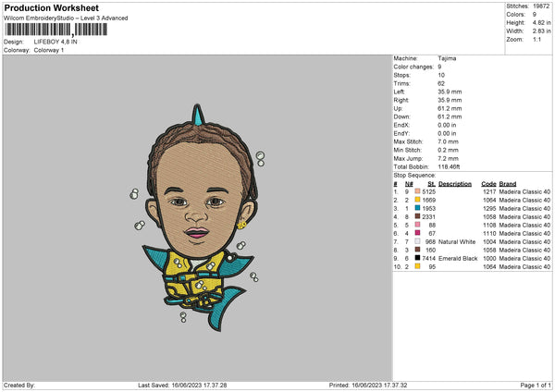The width and height of the screenshot is (555, 392).
Task: Click the 'St.' column header
Action: point(431,184)
